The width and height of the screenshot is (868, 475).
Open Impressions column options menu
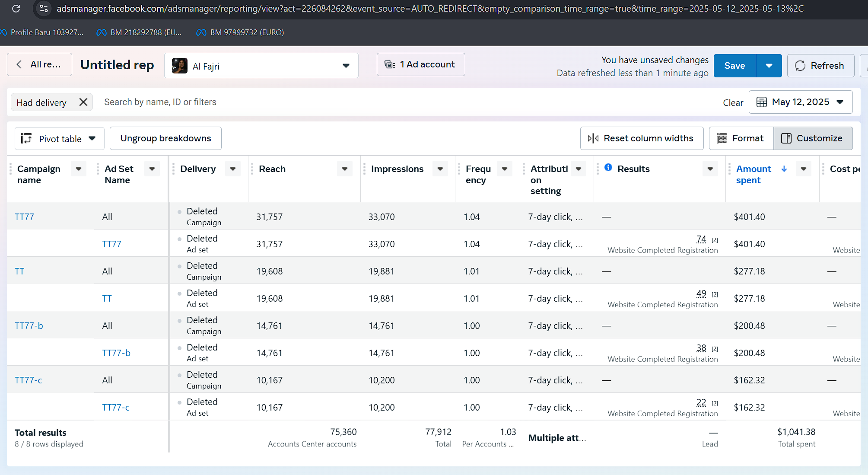[440, 169]
